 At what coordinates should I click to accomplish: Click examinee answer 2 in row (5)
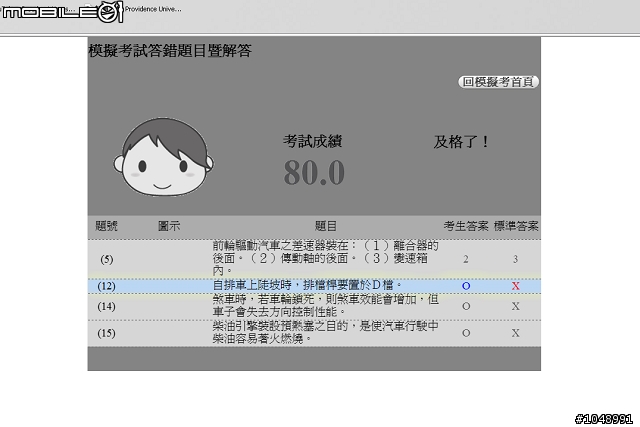pos(466,259)
